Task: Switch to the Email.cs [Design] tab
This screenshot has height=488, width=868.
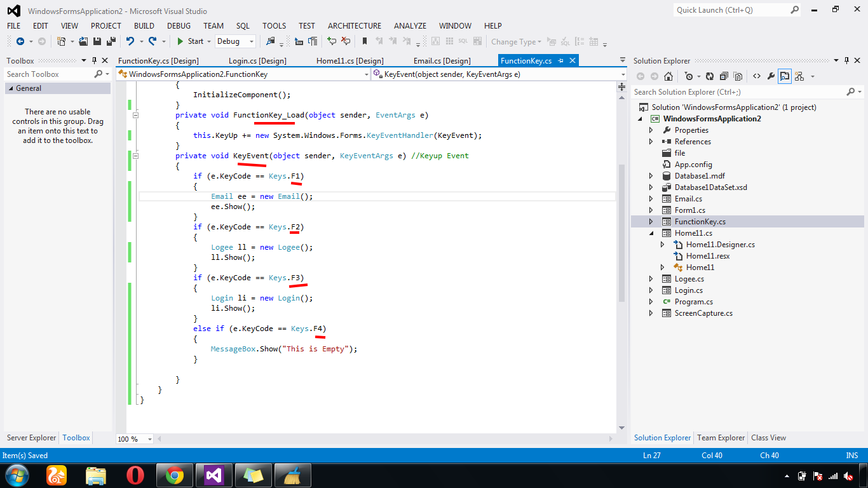Action: click(x=442, y=60)
